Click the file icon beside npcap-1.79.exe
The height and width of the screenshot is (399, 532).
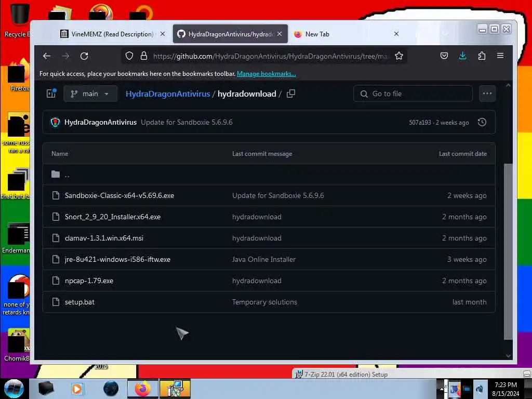point(56,281)
